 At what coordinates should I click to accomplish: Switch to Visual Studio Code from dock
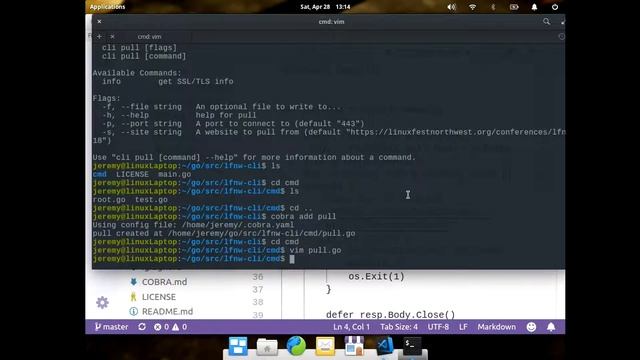pyautogui.click(x=384, y=346)
